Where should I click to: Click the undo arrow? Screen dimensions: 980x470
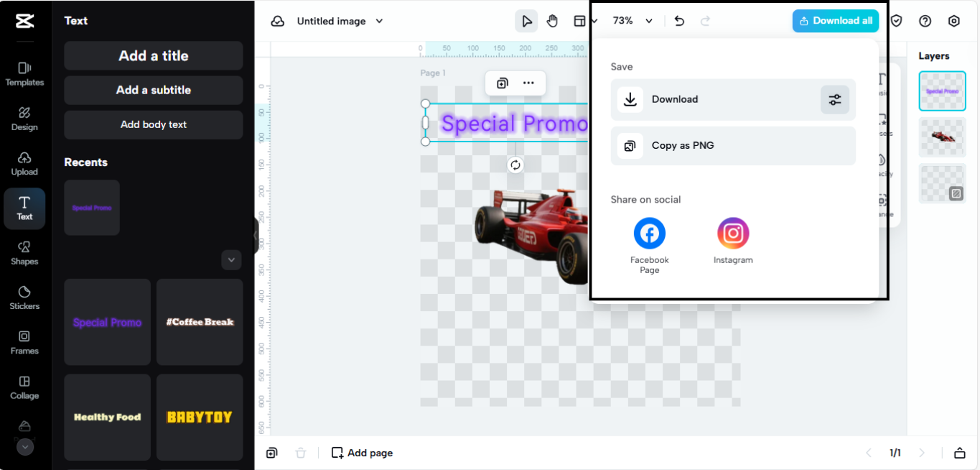click(679, 21)
